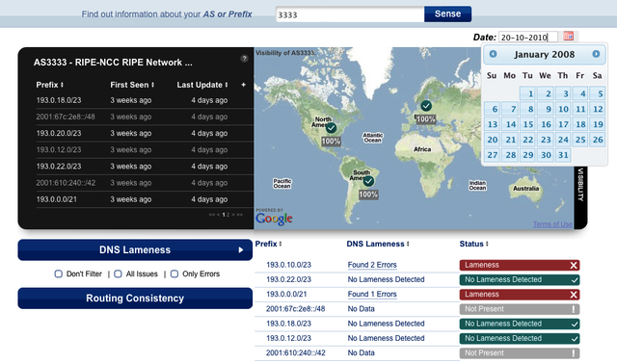Image resolution: width=617 pixels, height=364 pixels.
Task: Click the help question mark icon
Action: [x=244, y=59]
